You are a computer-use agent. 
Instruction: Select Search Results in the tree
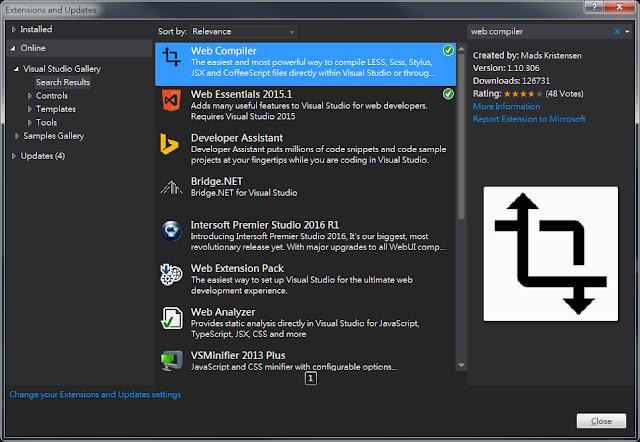(63, 82)
